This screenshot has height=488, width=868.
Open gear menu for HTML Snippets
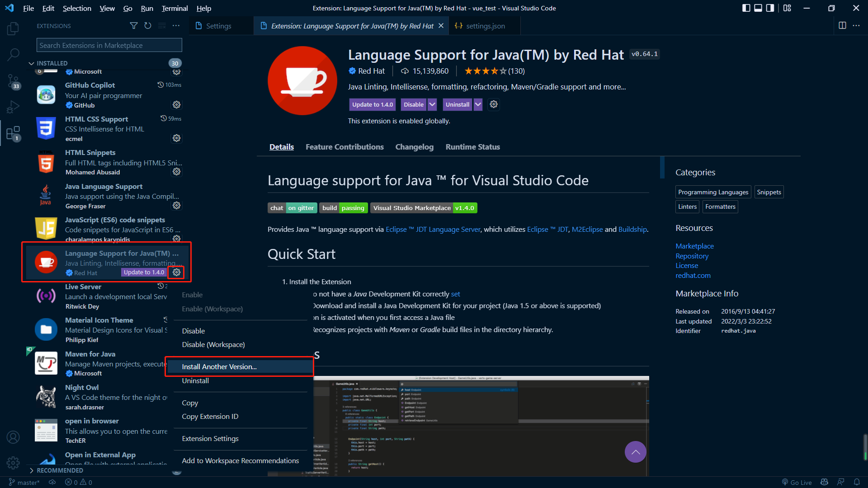coord(176,172)
